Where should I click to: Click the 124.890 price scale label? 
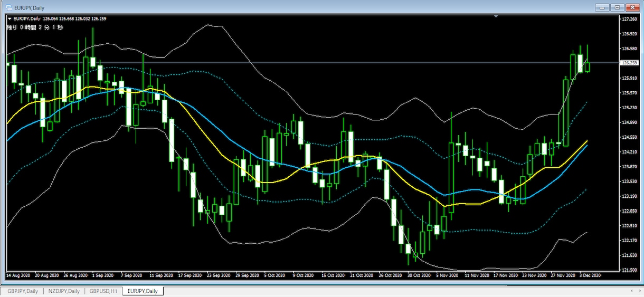click(x=629, y=122)
